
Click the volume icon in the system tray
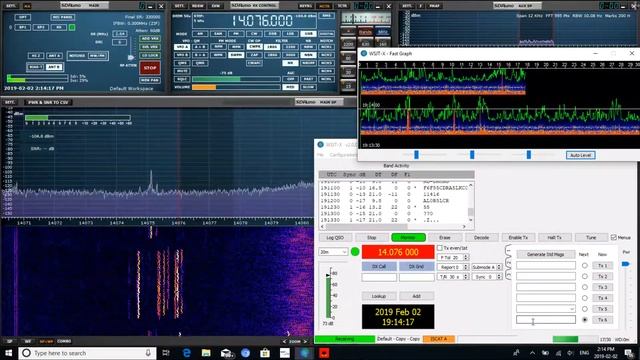(x=570, y=353)
